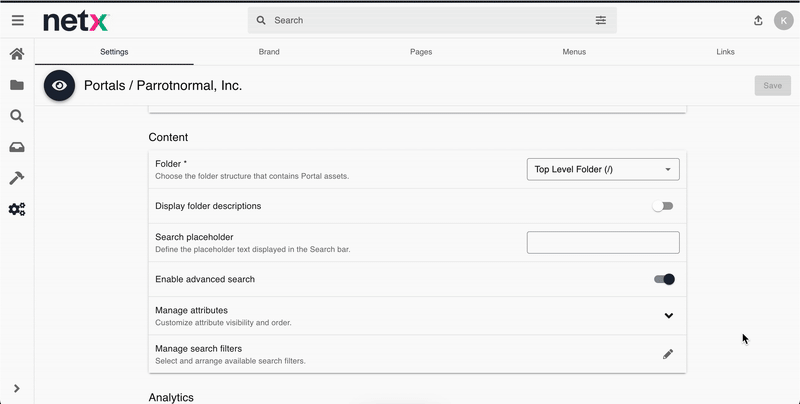800x404 pixels.
Task: Expand the Manage attributes section
Action: [668, 316]
